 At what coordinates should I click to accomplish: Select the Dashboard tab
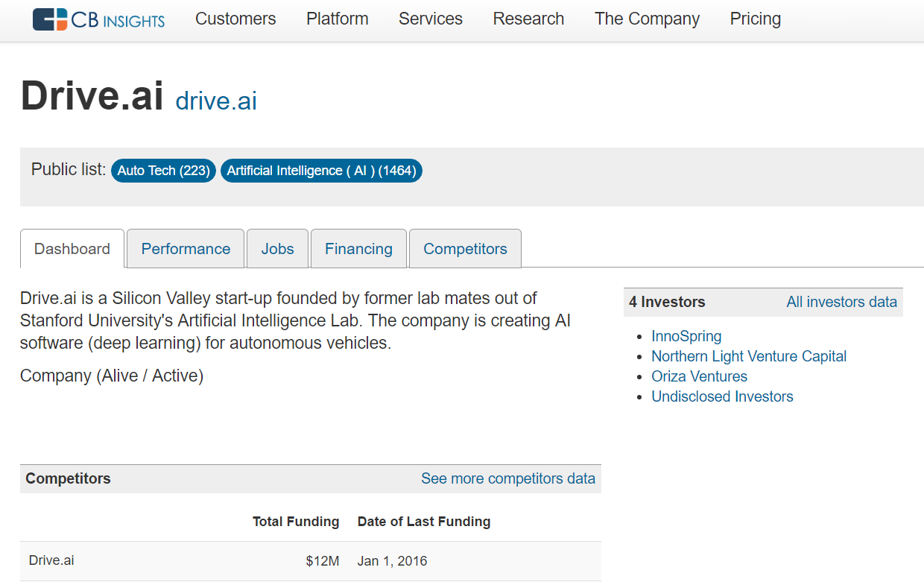tap(72, 249)
